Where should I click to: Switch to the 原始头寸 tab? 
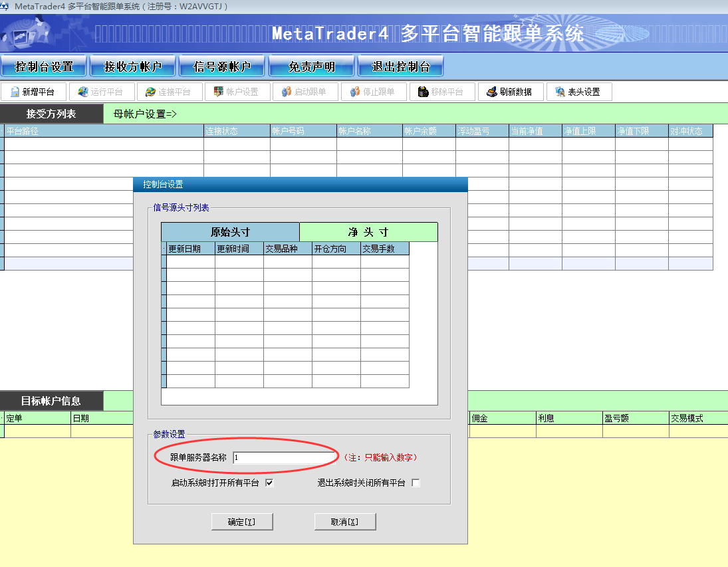click(x=230, y=232)
